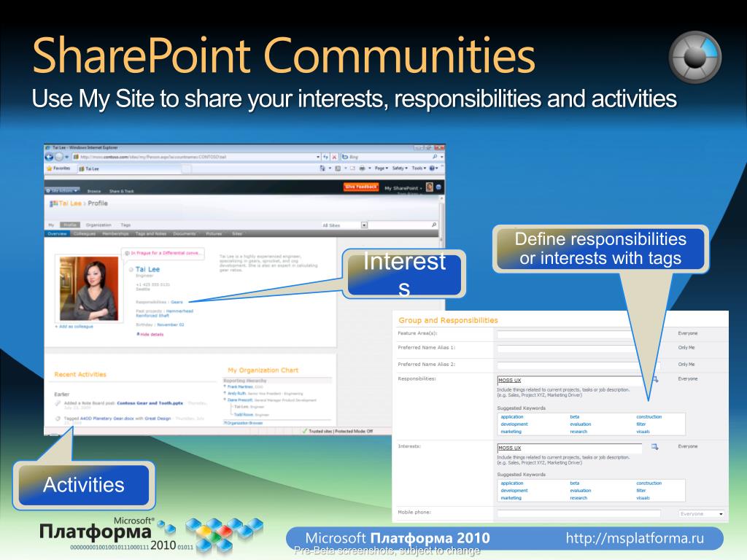747x560 pixels.
Task: Open the Contoso Gear and Tooth.pptx link
Action: 150,402
